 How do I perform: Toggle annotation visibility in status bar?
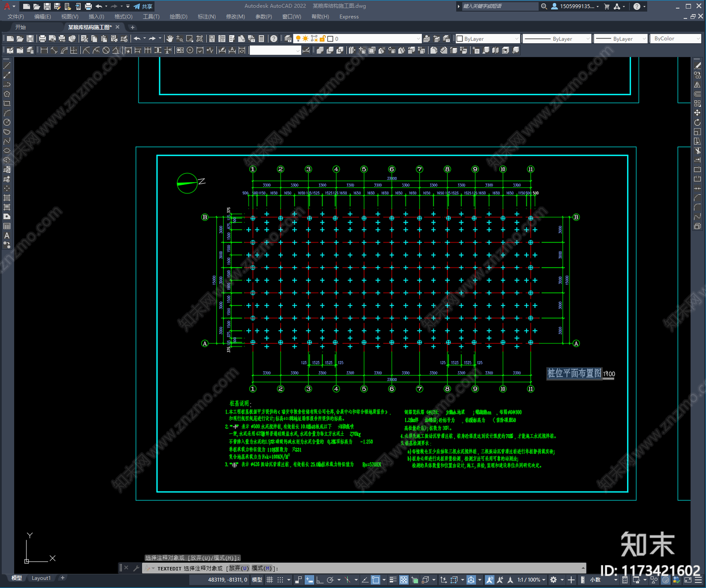click(490, 580)
